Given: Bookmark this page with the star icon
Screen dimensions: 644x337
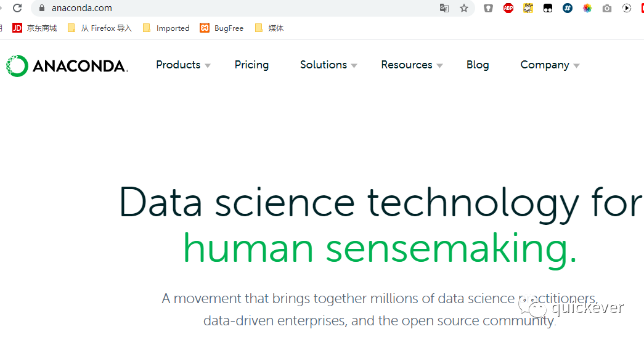Looking at the screenshot, I should (464, 8).
